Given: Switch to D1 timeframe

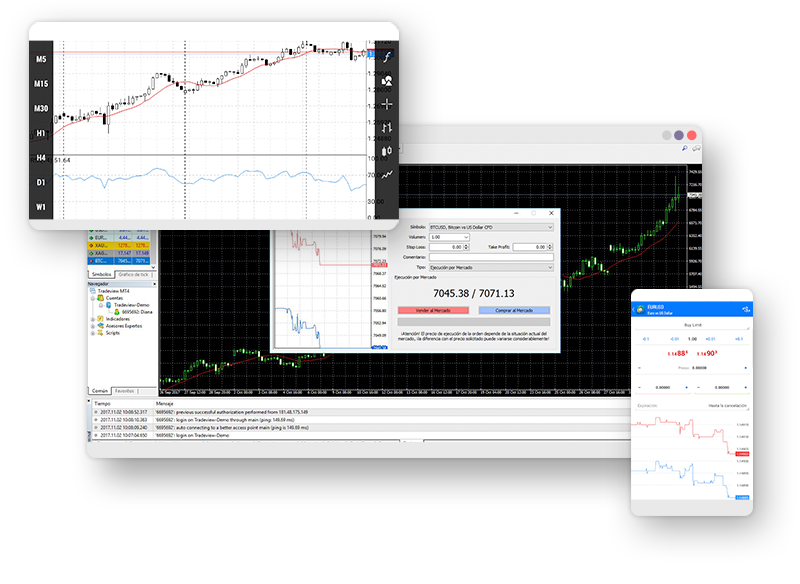Looking at the screenshot, I should click(41, 182).
